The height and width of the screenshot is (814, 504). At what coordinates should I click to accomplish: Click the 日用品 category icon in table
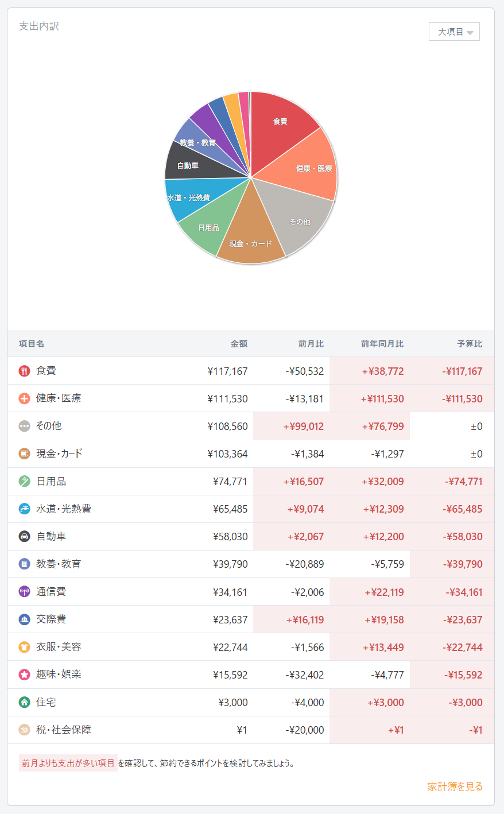pos(24,481)
